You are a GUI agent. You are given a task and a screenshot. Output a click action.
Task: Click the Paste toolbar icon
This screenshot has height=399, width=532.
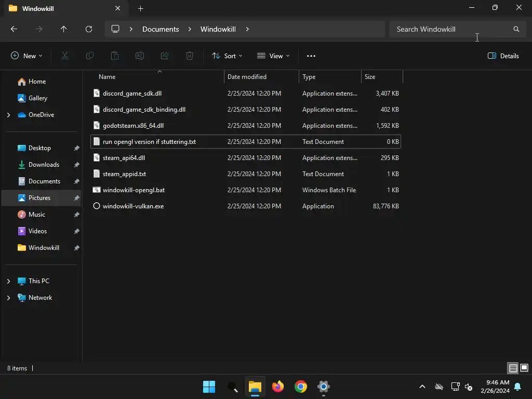(115, 56)
